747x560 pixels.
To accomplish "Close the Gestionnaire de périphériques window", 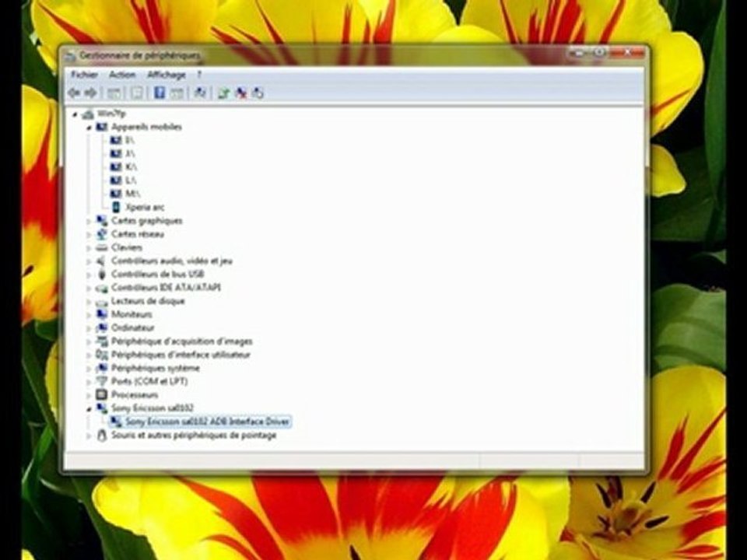I will tap(626, 53).
